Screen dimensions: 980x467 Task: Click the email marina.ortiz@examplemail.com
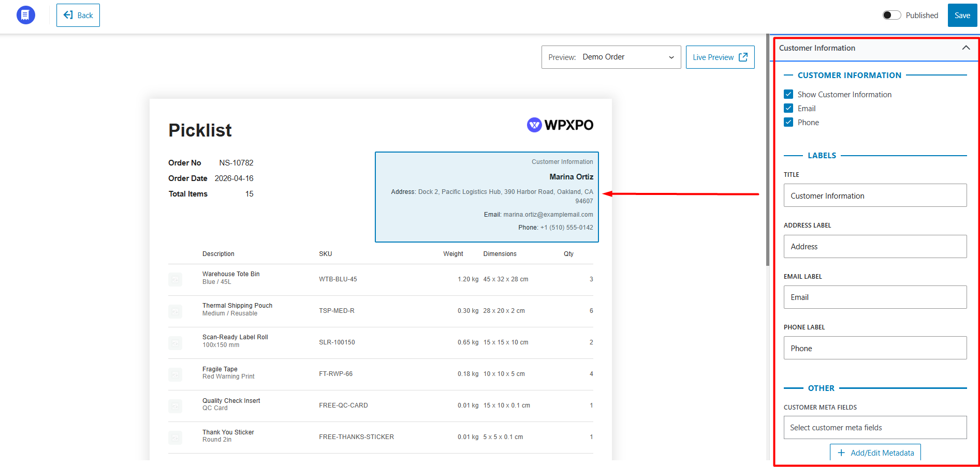548,215
